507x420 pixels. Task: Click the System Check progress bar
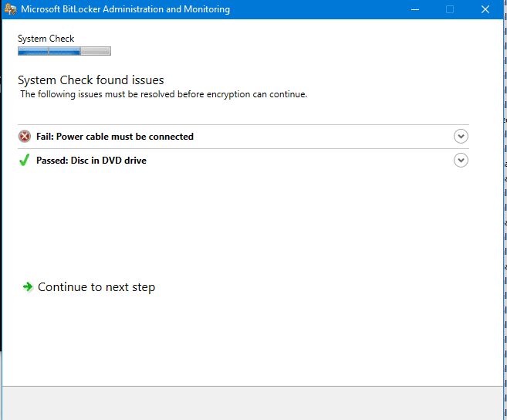(x=64, y=51)
